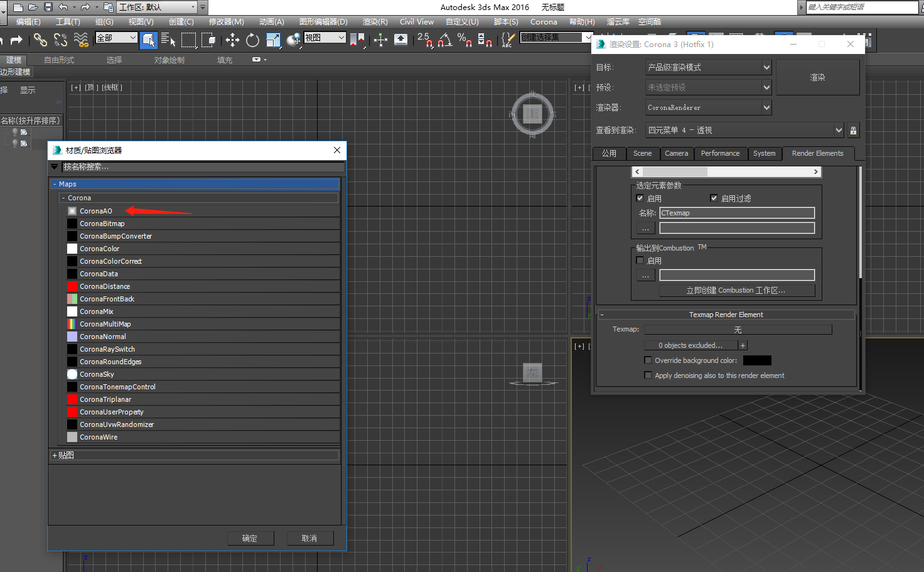Click the Select and Place tool icon

click(293, 40)
